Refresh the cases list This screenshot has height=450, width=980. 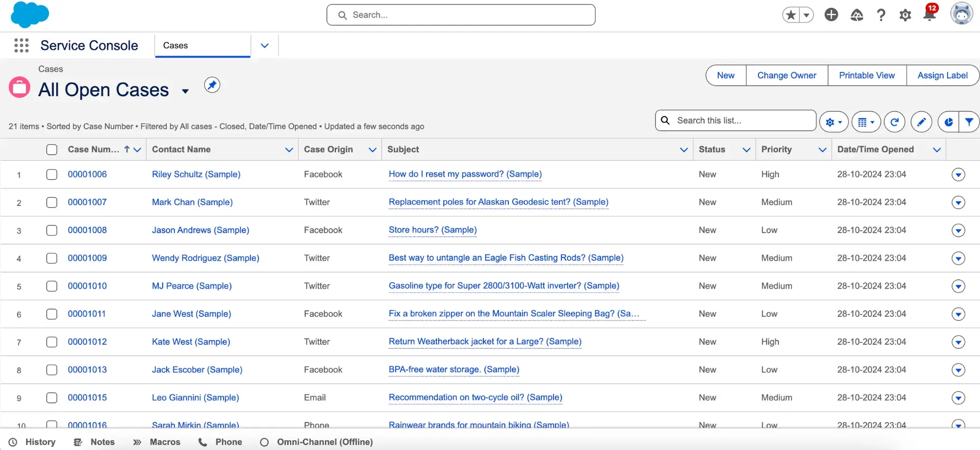(x=894, y=122)
